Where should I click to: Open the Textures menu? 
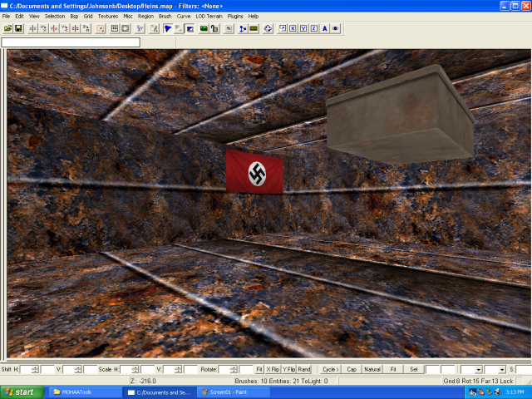tap(108, 16)
